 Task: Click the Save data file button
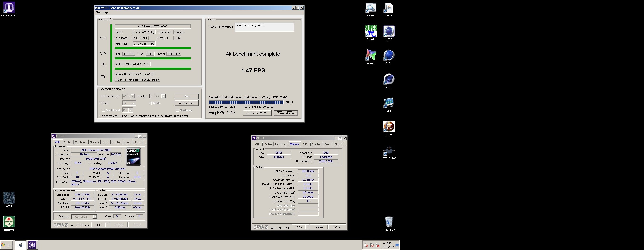(286, 113)
